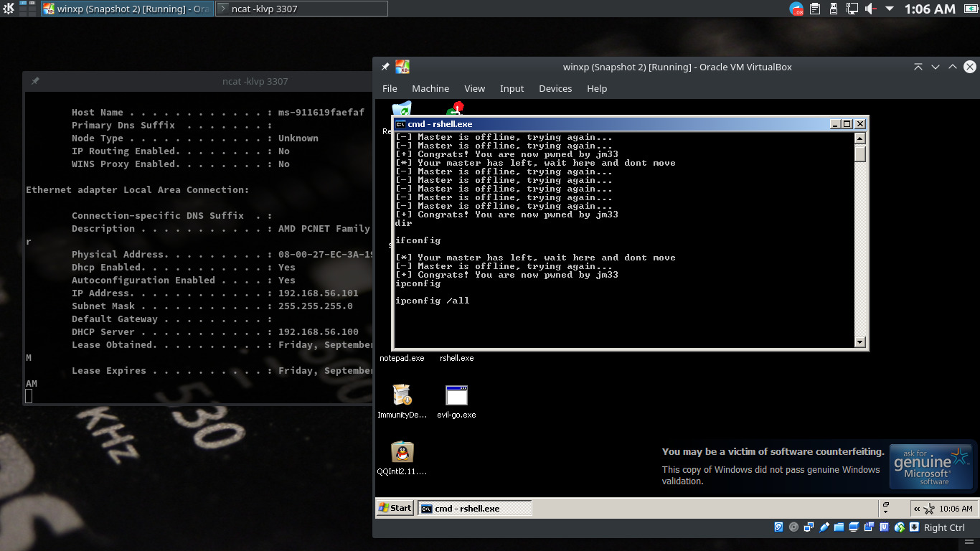Click the battery charging indicator icon
The image size is (980, 551).
(969, 9)
